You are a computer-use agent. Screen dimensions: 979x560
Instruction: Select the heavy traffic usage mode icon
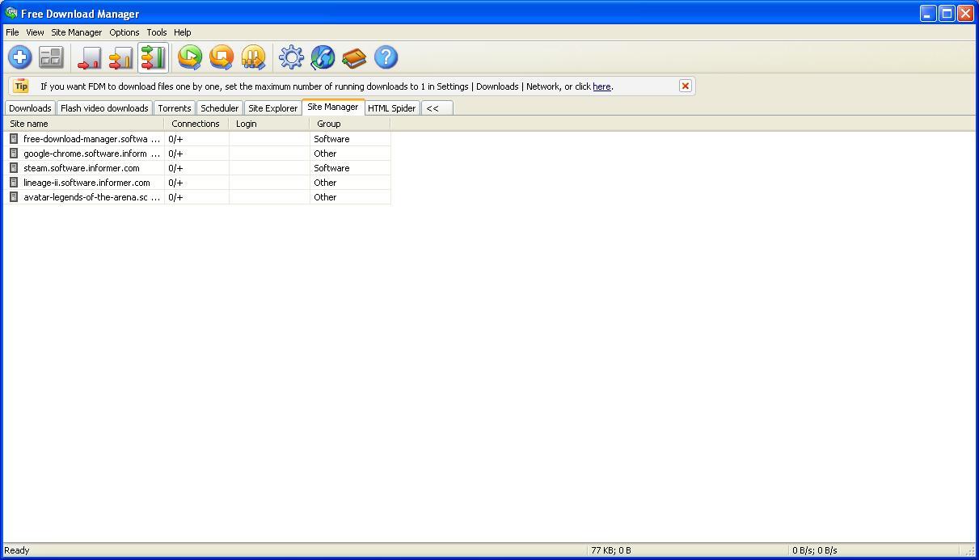(x=153, y=57)
